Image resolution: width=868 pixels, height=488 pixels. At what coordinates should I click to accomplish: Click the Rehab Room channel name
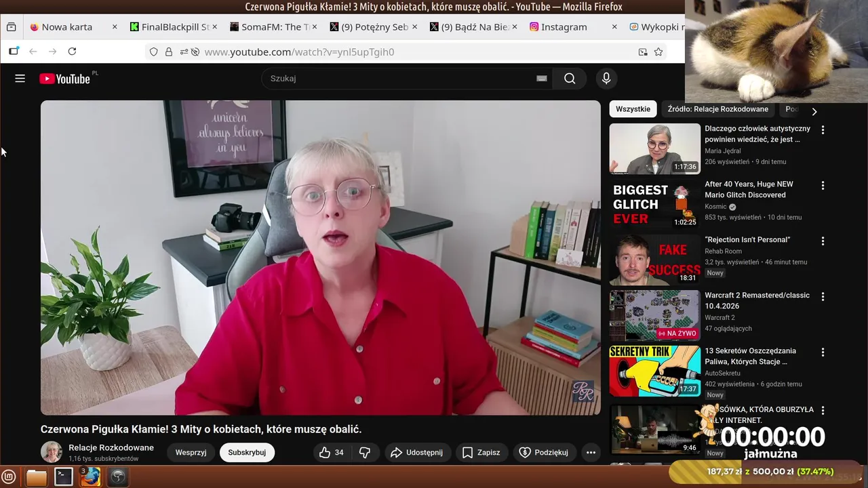click(x=723, y=251)
